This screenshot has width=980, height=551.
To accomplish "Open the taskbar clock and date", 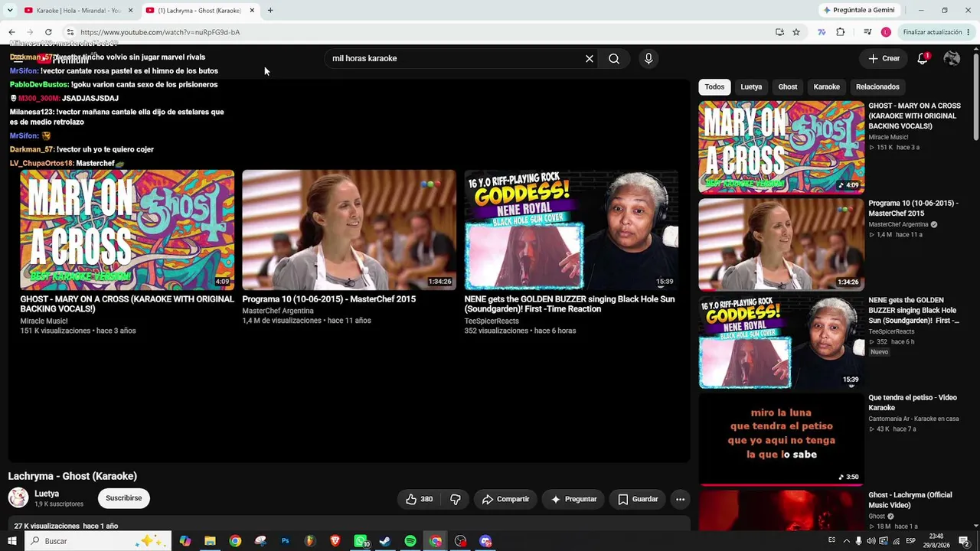I will (x=936, y=541).
